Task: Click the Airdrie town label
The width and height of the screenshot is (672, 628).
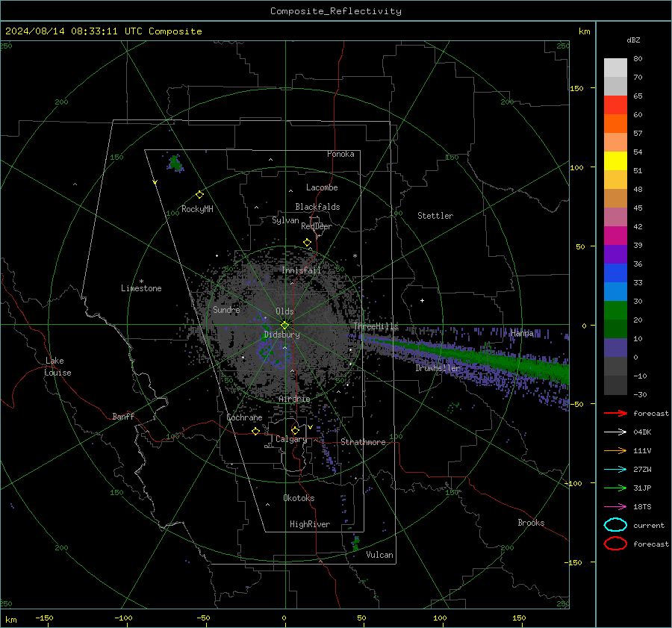Action: [294, 399]
